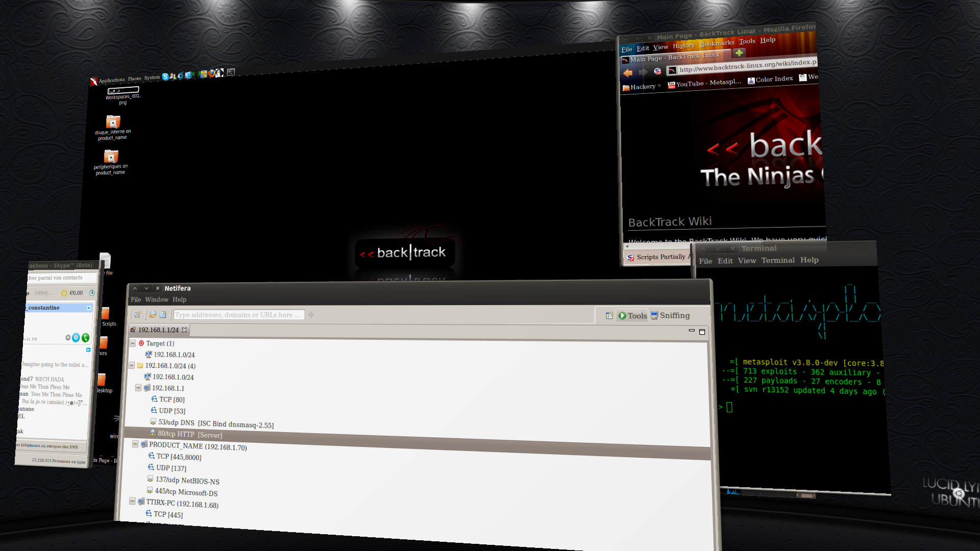Open Firefox Bookmarks menu
This screenshot has width=980, height=551.
717,43
